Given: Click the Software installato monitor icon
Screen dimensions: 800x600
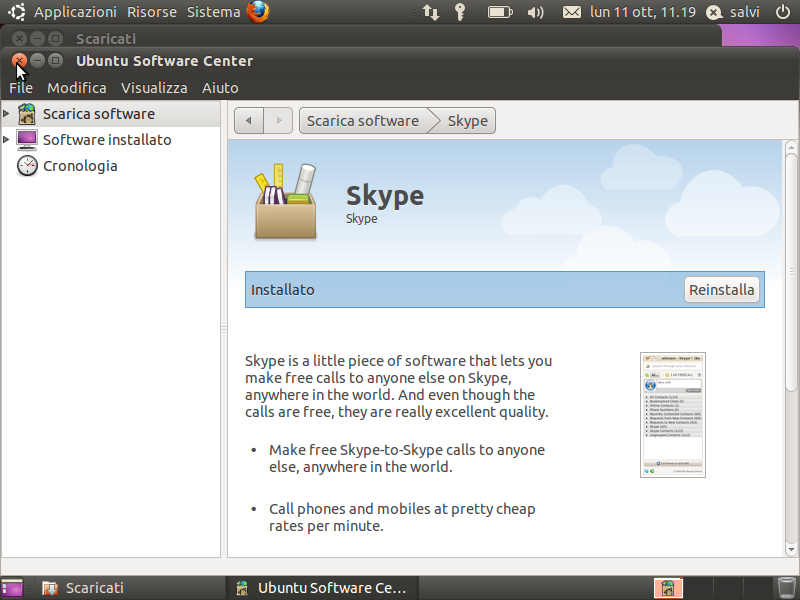Looking at the screenshot, I should point(27,140).
